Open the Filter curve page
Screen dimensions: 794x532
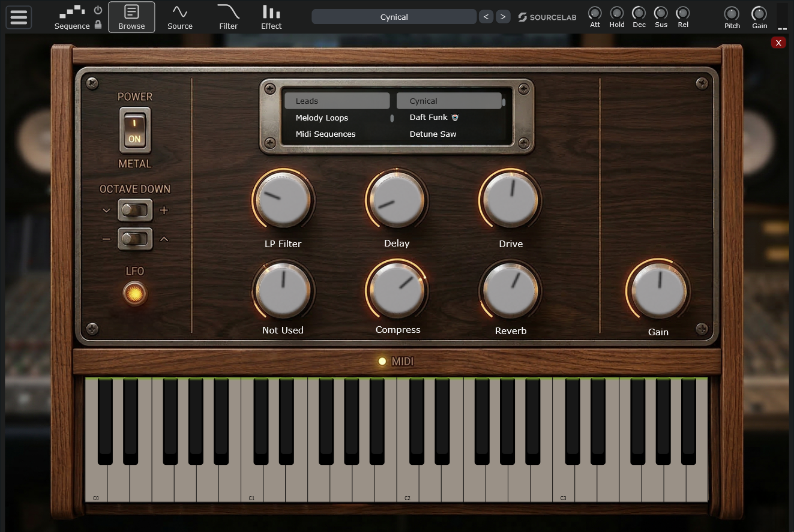[x=228, y=17]
